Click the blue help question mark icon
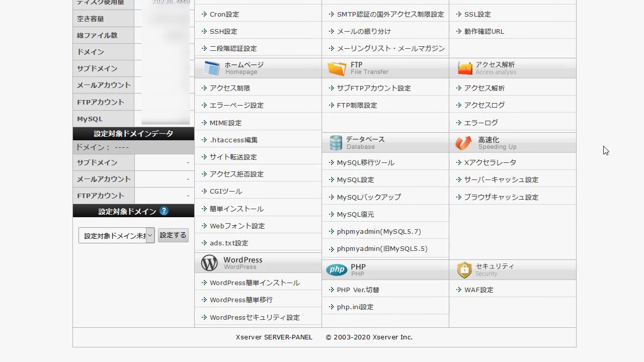Viewport: 644px width, 362px height. tap(164, 211)
